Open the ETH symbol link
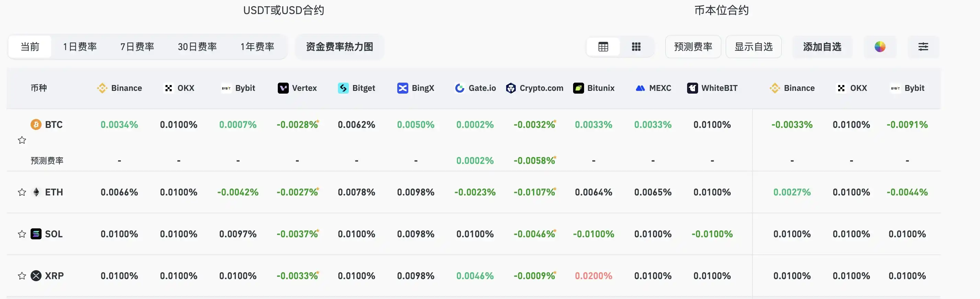Viewport: 980px width, 299px height. [54, 192]
